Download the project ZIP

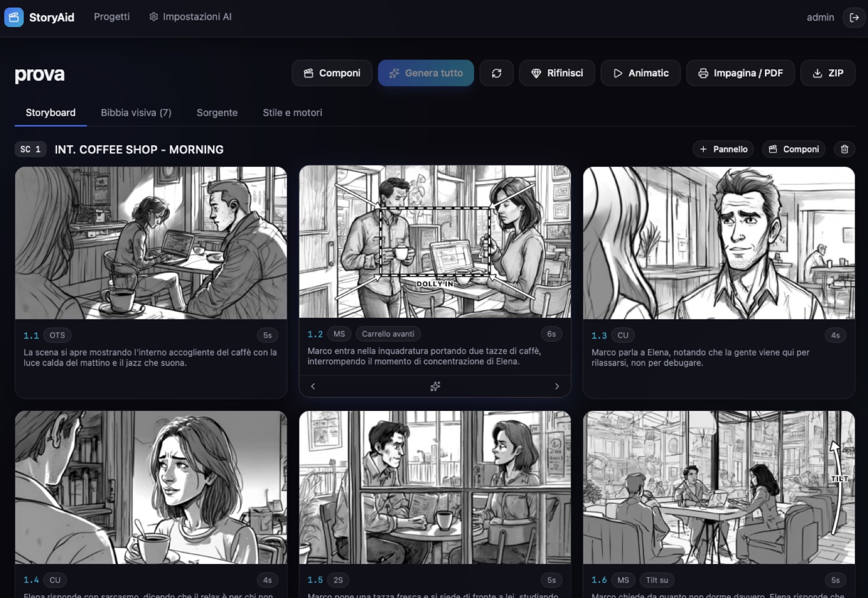point(828,73)
